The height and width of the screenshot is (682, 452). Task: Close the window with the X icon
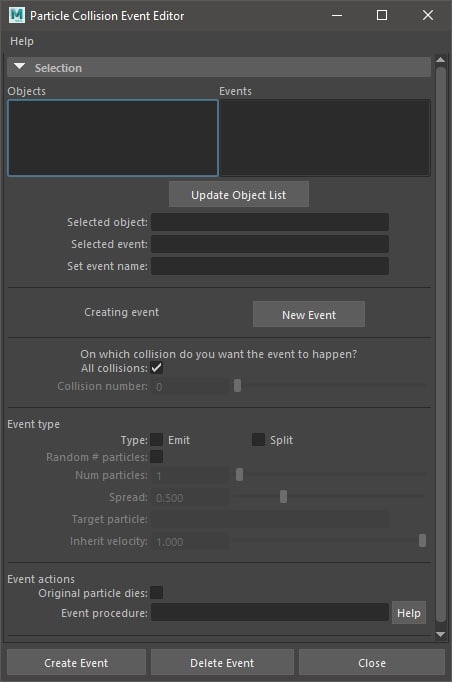click(x=428, y=15)
